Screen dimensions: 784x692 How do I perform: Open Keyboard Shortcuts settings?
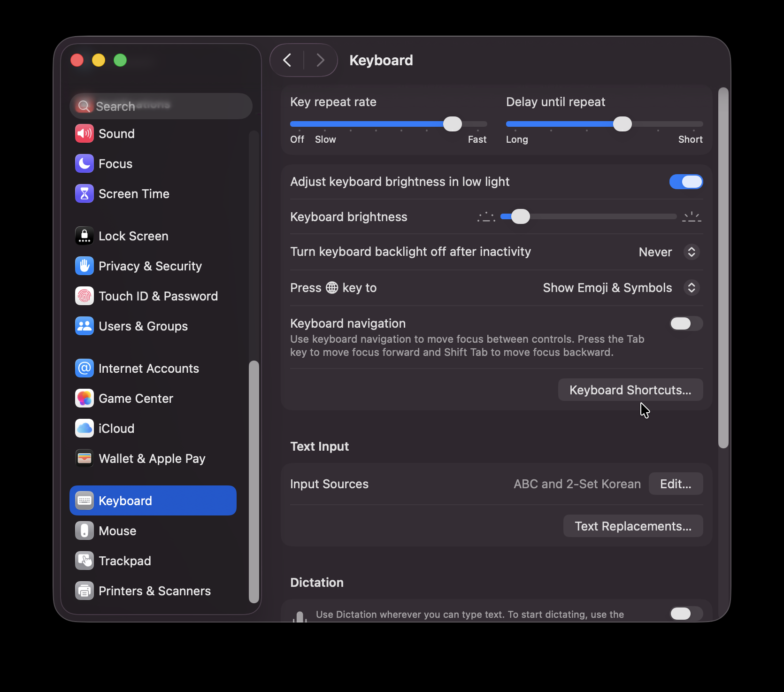[x=630, y=390]
